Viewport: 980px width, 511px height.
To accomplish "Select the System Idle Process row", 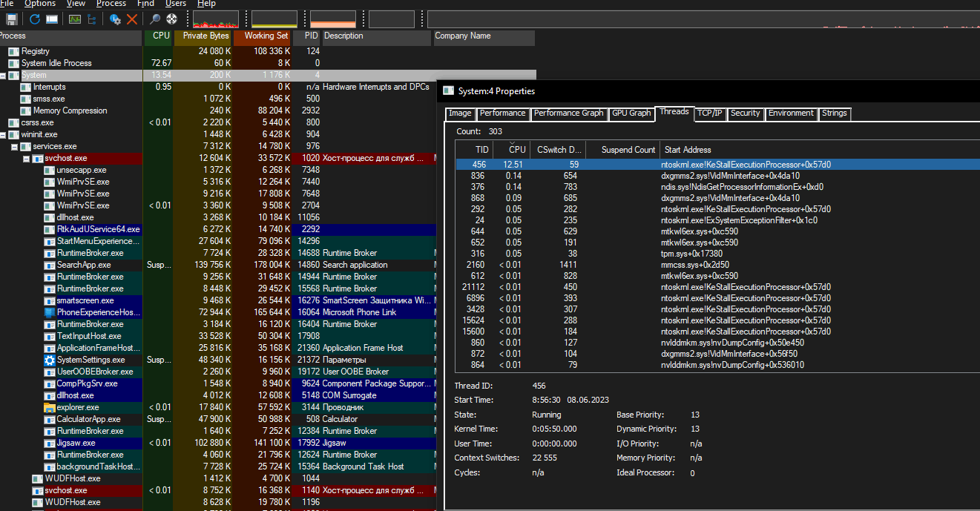I will 267,63.
